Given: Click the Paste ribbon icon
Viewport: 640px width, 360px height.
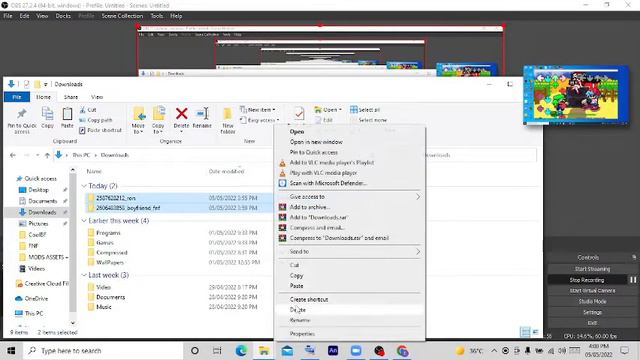Looking at the screenshot, I should [67, 118].
